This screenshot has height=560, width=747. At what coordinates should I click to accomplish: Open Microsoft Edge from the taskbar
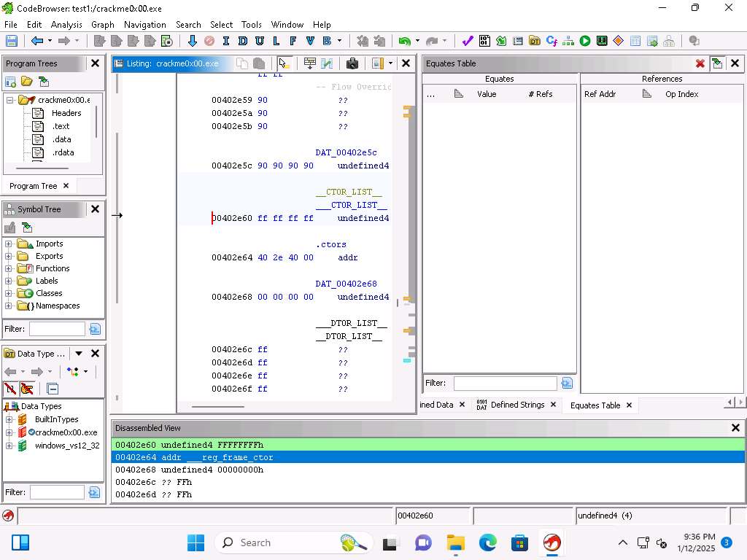[487, 542]
